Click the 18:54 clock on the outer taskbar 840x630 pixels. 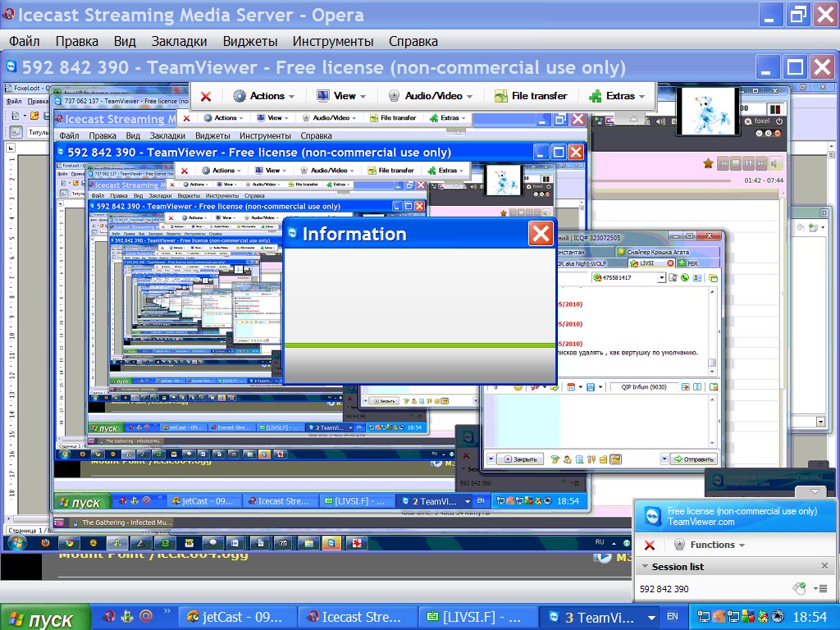[x=810, y=617]
